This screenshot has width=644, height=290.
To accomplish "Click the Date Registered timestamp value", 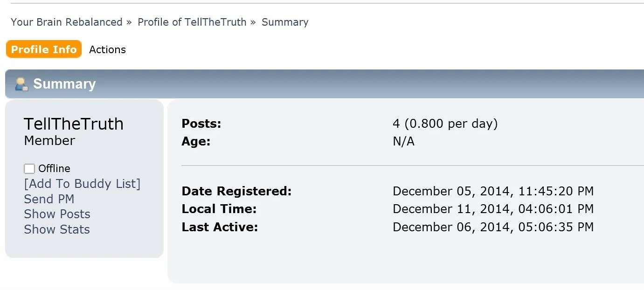I will pos(493,191).
